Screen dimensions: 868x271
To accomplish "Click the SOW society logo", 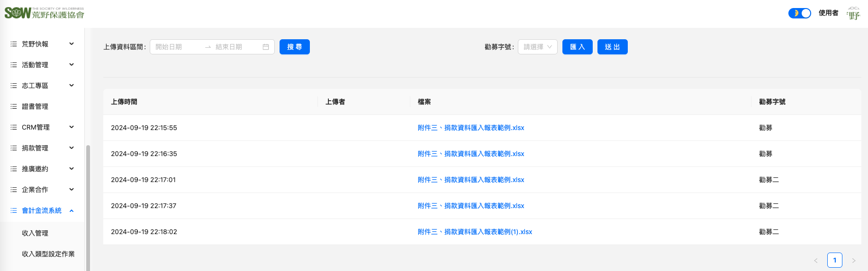I will (44, 13).
